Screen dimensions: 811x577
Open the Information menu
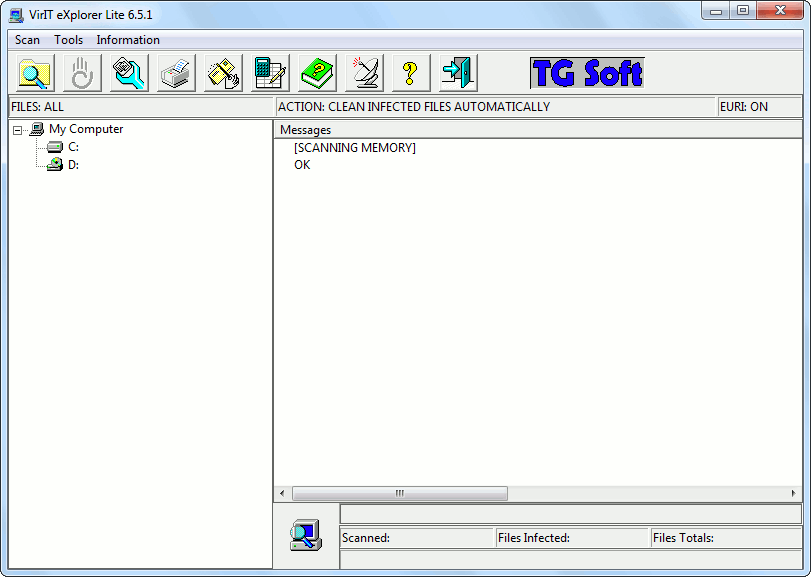(x=128, y=40)
